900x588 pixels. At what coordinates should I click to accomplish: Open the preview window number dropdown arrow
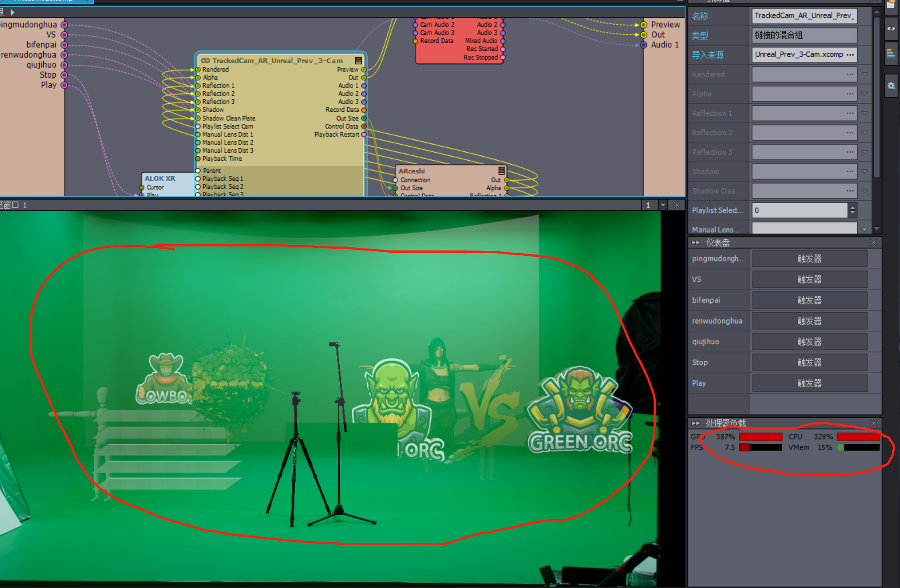click(663, 205)
